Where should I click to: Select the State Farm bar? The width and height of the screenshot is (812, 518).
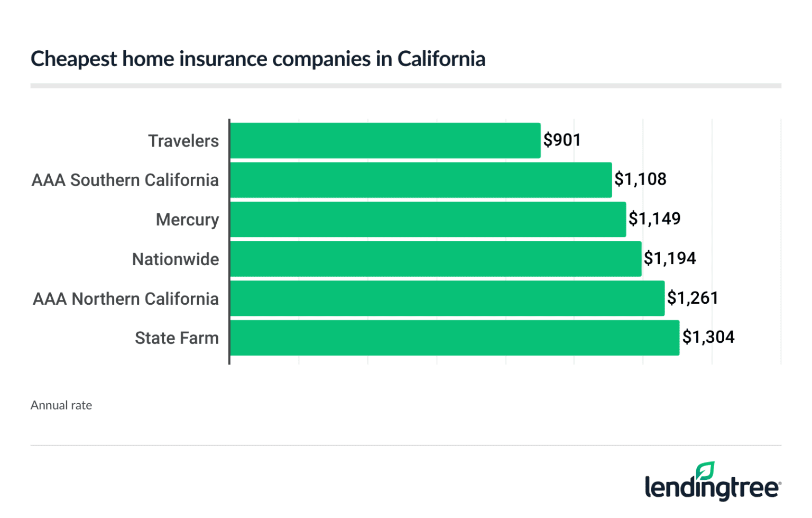[455, 338]
